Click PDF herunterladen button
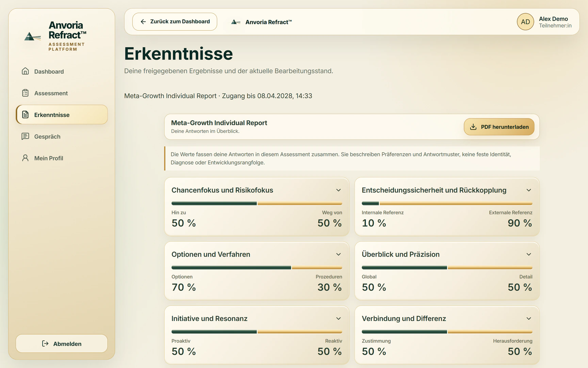Image resolution: width=588 pixels, height=368 pixels. (x=499, y=127)
